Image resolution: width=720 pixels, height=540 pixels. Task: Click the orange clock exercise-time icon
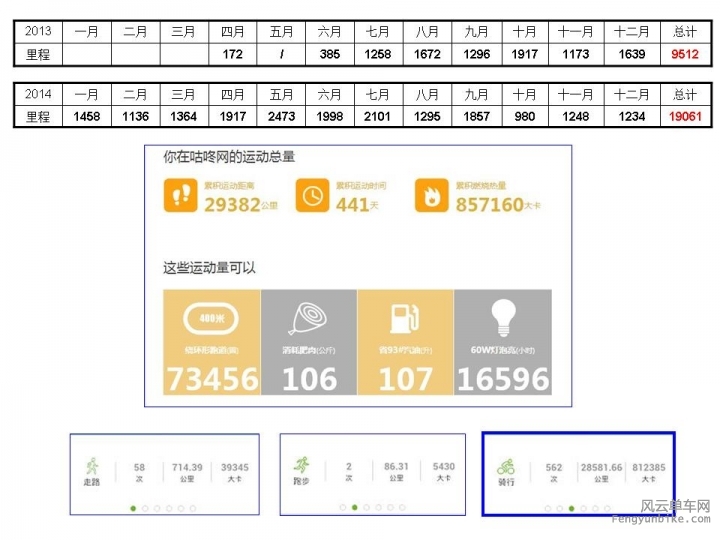(312, 195)
